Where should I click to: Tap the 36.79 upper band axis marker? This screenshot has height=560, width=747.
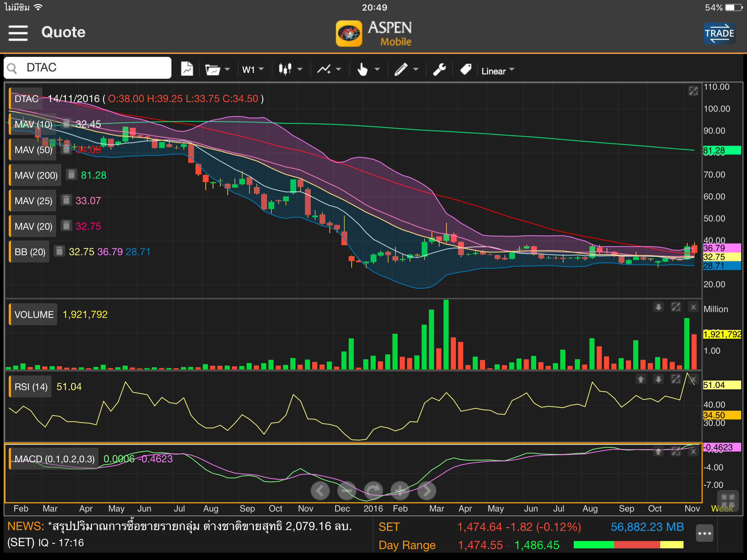[x=722, y=248]
